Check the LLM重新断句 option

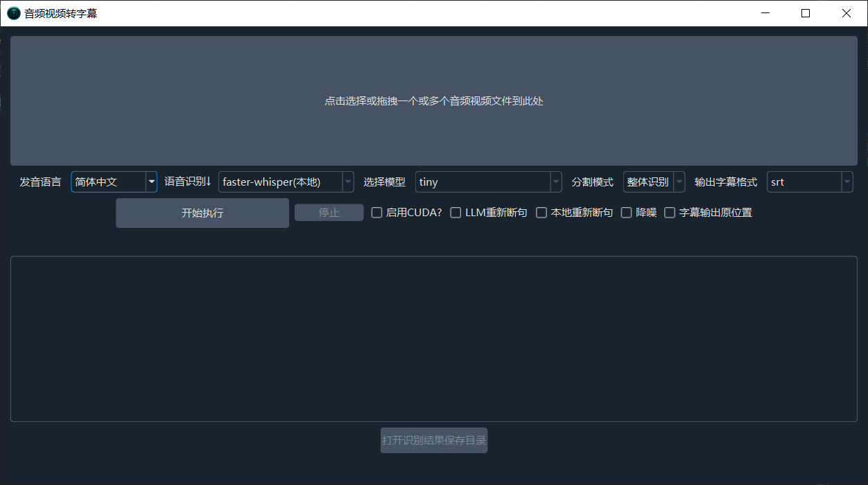click(455, 212)
